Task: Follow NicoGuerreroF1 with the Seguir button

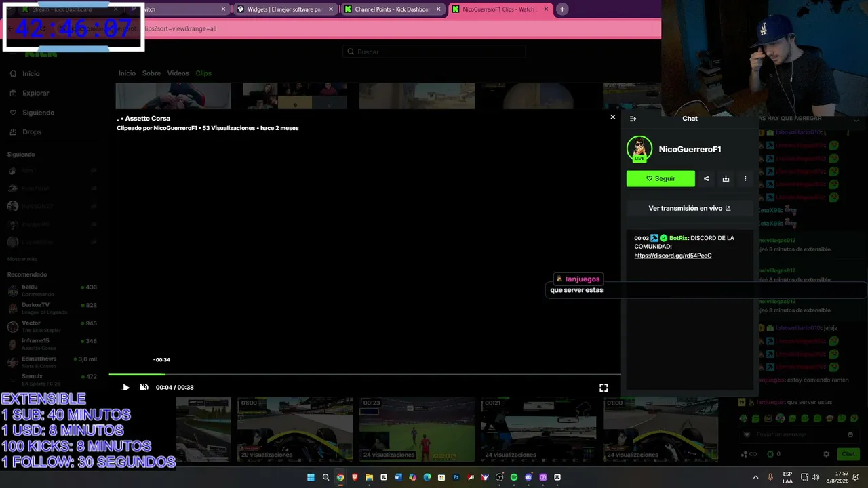Action: [x=660, y=178]
